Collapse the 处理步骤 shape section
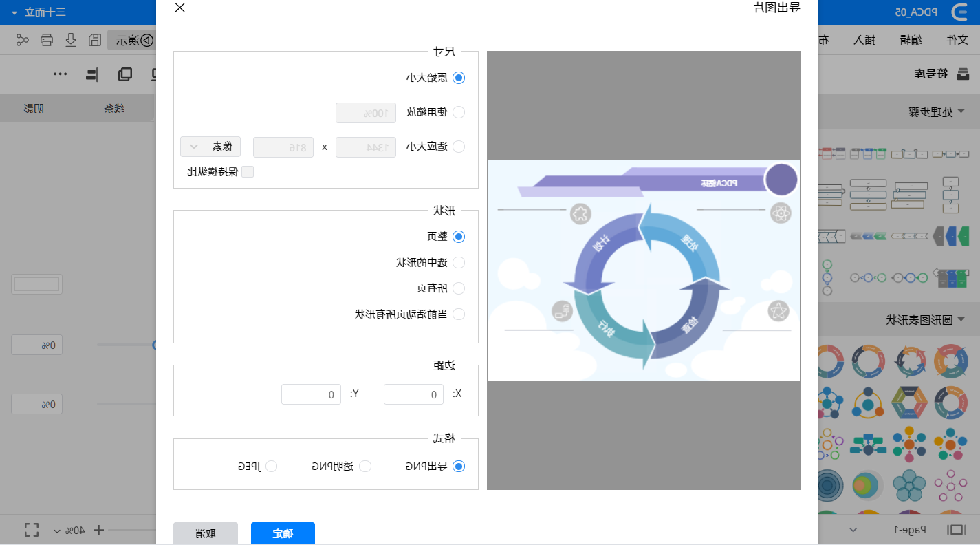 961,111
